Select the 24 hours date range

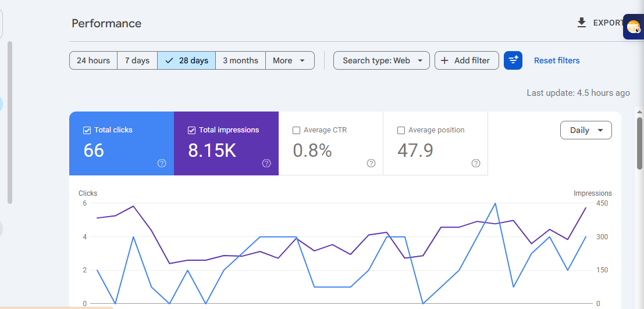point(93,60)
